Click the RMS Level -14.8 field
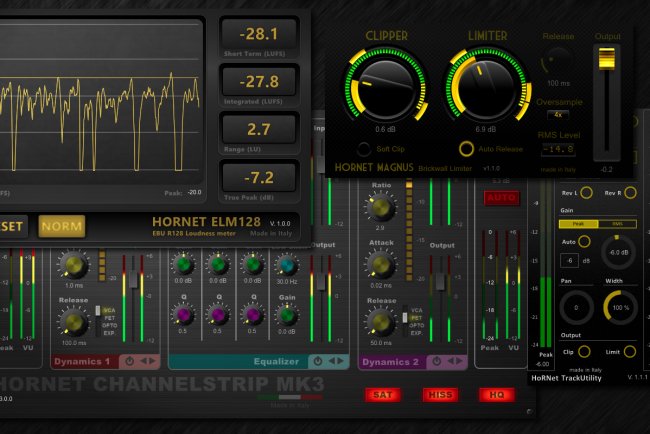650x434 pixels. point(558,149)
